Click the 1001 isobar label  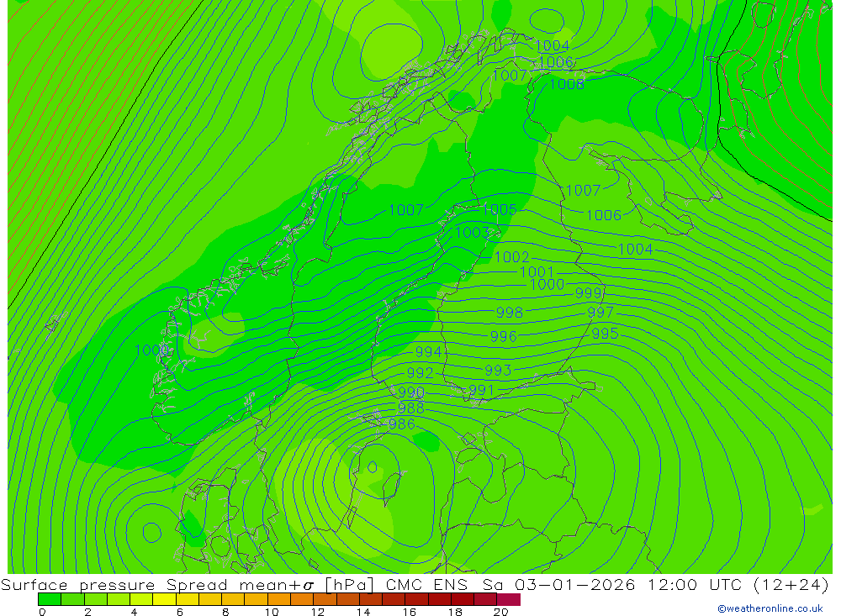[x=537, y=271]
